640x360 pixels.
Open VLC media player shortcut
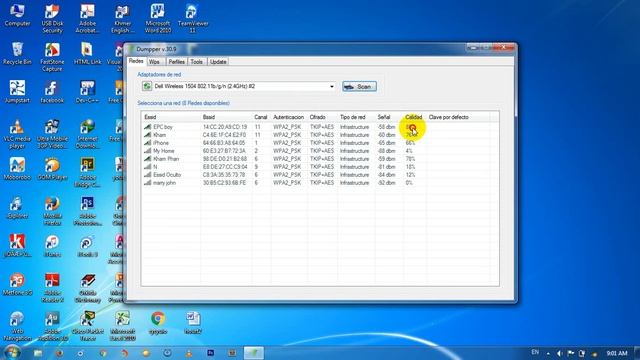tap(17, 134)
